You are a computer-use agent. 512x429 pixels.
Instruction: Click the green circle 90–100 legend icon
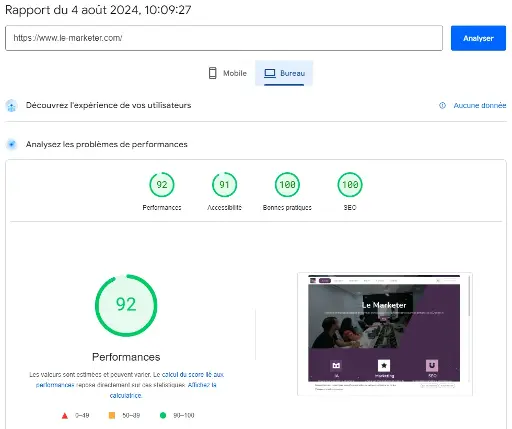coord(163,415)
